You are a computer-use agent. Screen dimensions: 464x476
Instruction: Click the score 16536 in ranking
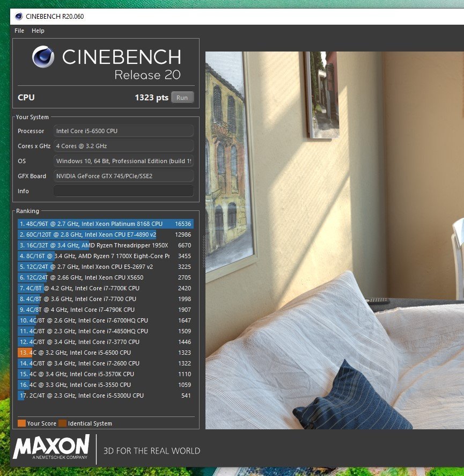point(183,224)
